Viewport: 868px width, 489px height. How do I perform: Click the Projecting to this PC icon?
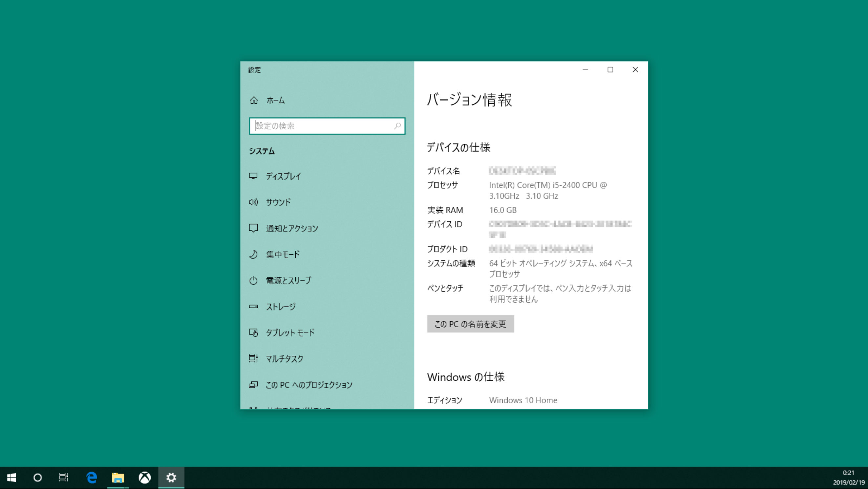[253, 385]
